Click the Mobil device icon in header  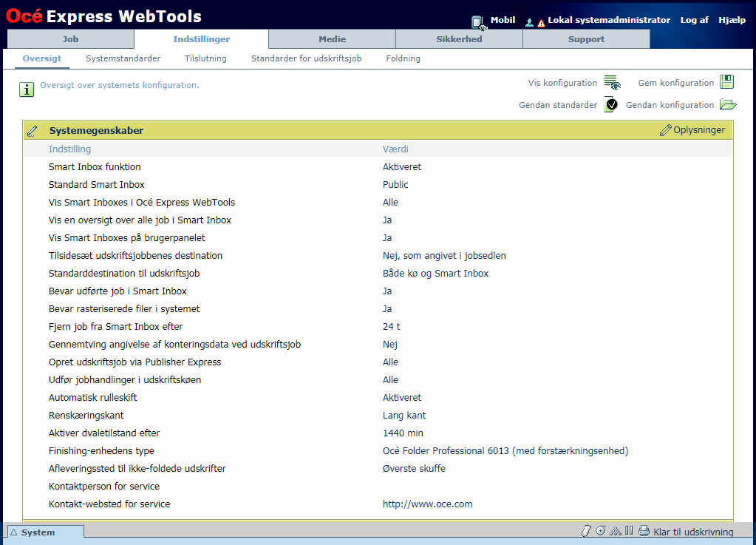coord(478,22)
